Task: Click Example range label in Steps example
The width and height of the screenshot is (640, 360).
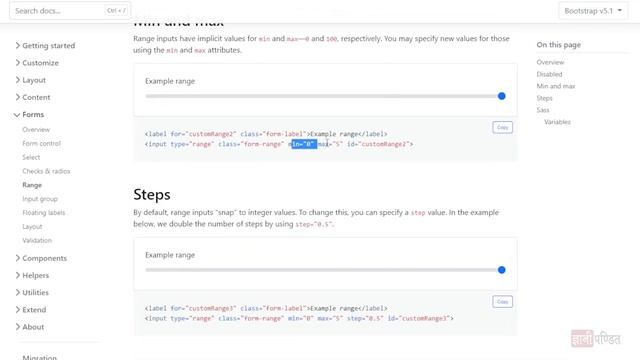Action: [170, 255]
